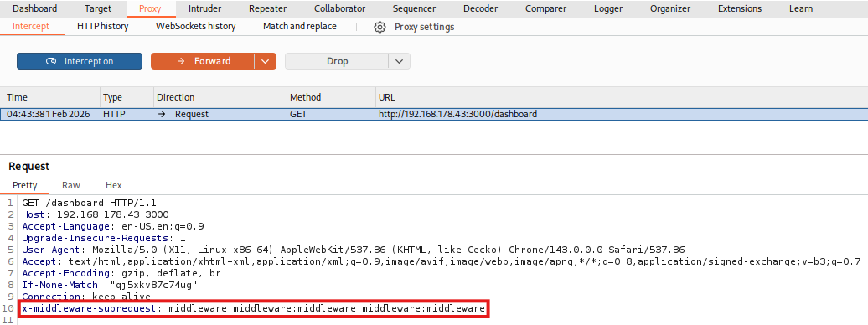Screen dimensions: 868x325
Task: Open Match and replace sub-tab
Action: 299,26
